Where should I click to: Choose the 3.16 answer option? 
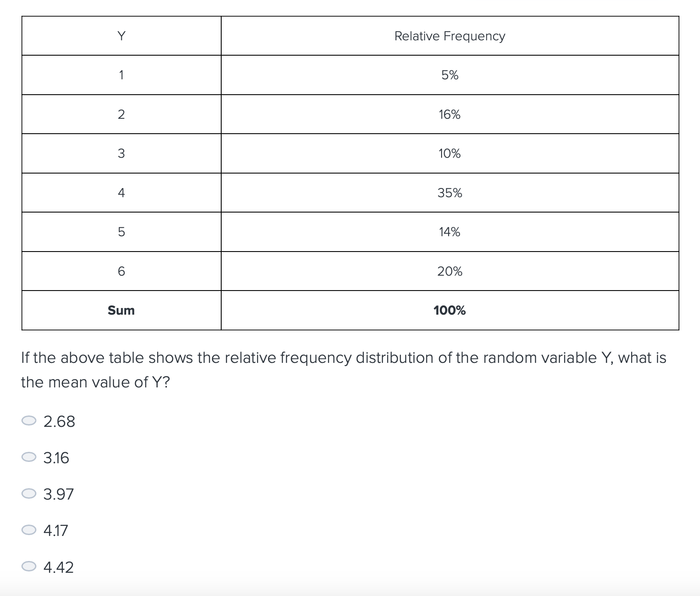pyautogui.click(x=29, y=458)
